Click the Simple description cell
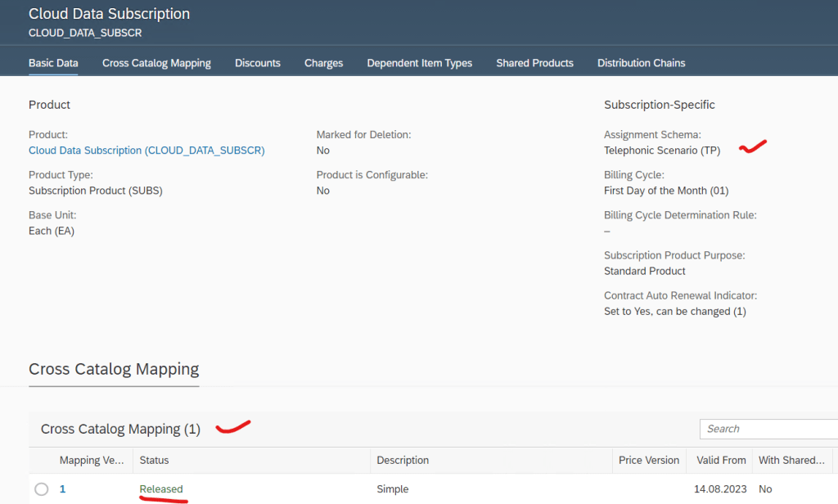The height and width of the screenshot is (504, 838). click(x=392, y=489)
